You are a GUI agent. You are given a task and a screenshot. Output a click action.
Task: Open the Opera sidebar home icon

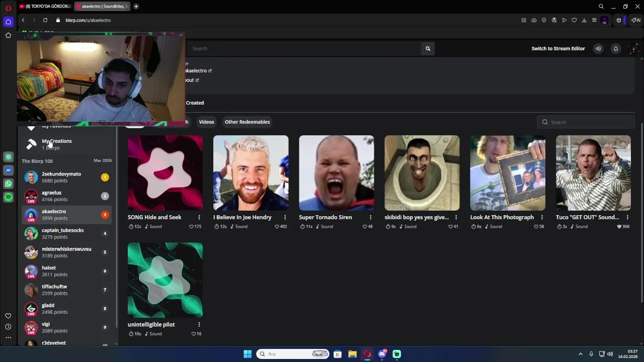8,22
